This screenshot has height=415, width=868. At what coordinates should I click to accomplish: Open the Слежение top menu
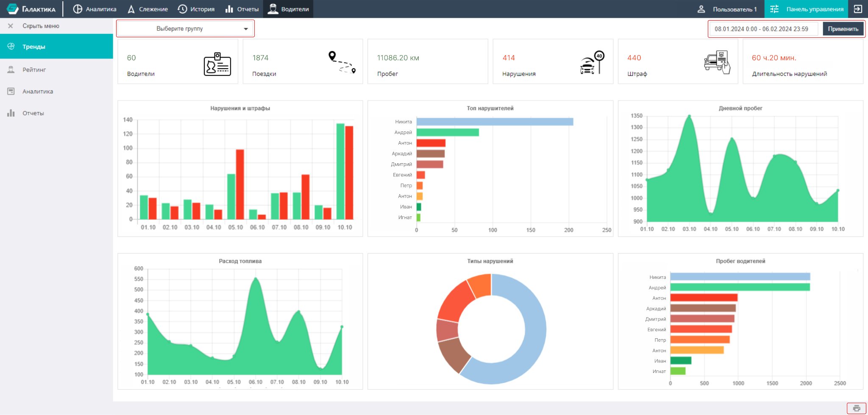tap(148, 9)
